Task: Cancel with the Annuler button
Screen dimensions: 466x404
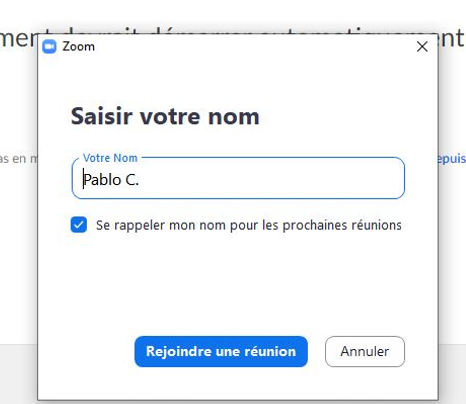Action: (365, 351)
